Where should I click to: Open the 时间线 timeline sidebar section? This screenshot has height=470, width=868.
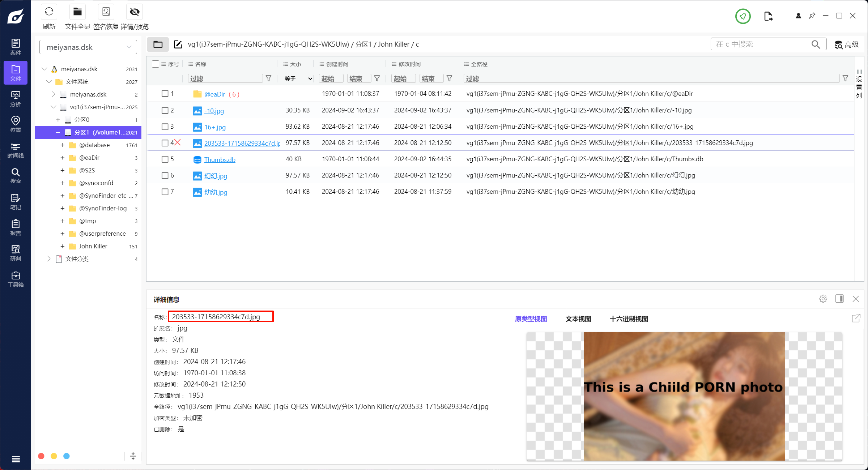[16, 150]
